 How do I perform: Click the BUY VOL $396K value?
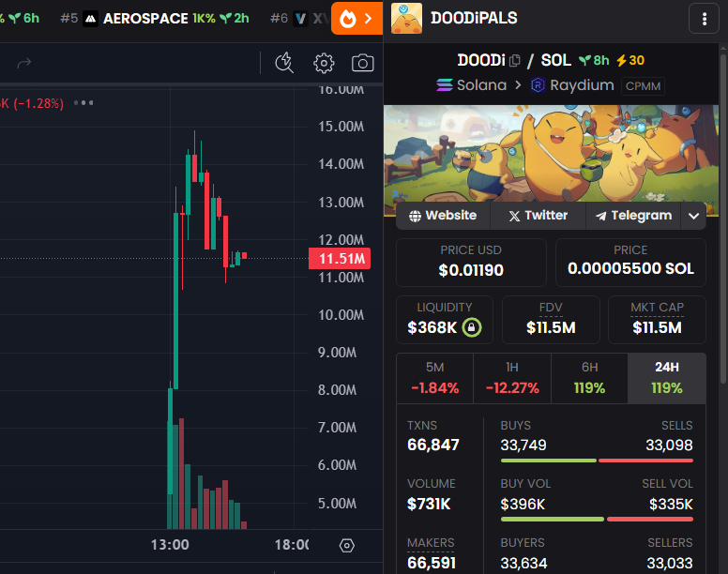pyautogui.click(x=523, y=505)
